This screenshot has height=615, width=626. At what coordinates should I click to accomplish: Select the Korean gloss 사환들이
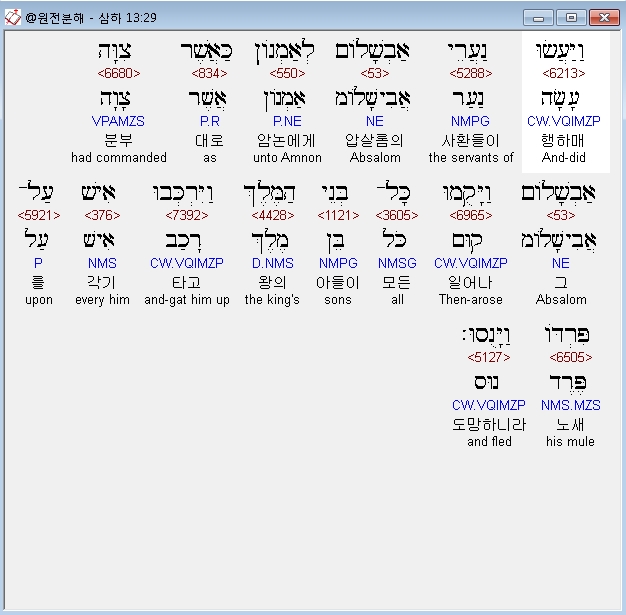471,141
